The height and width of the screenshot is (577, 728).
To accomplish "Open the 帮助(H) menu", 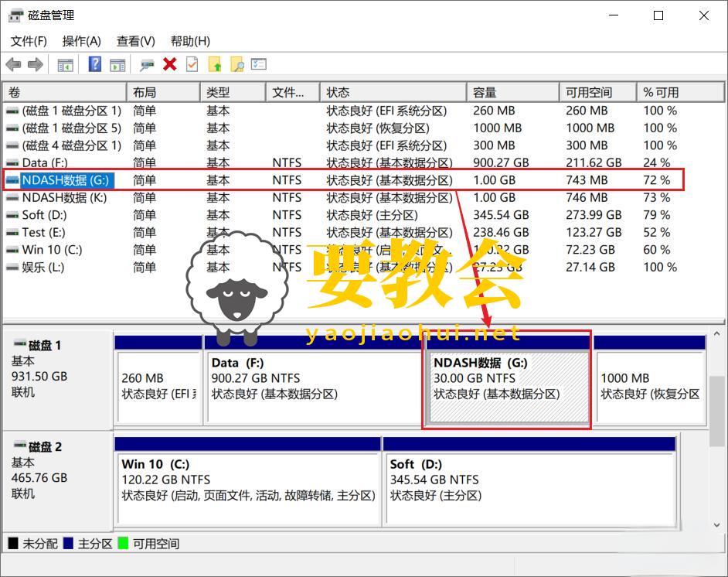I will 190,41.
